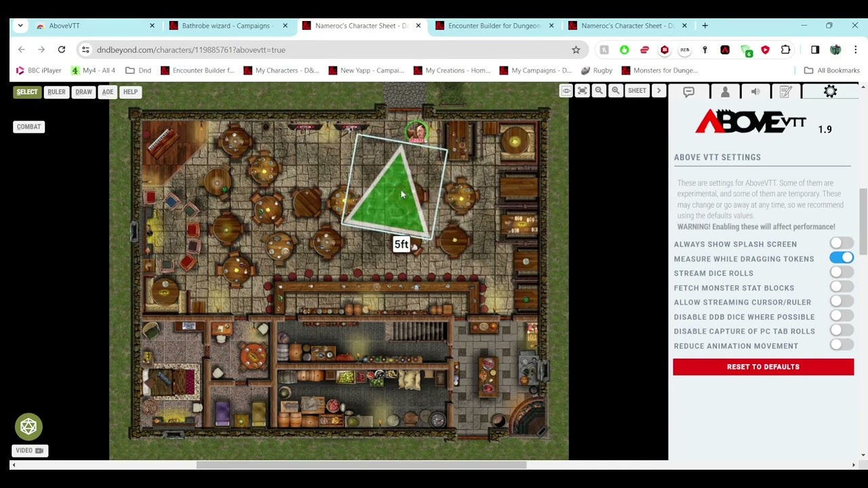Open the Extensions puzzle piece menu
Viewport: 868px width, 488px height.
point(785,49)
